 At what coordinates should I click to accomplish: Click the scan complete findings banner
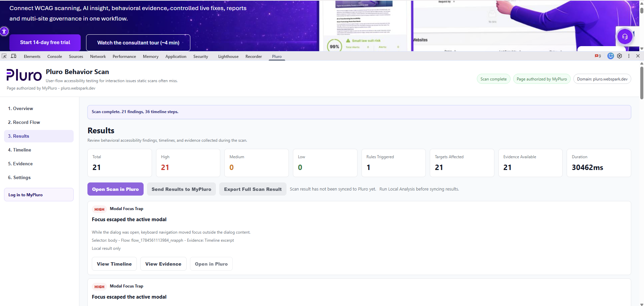(359, 112)
